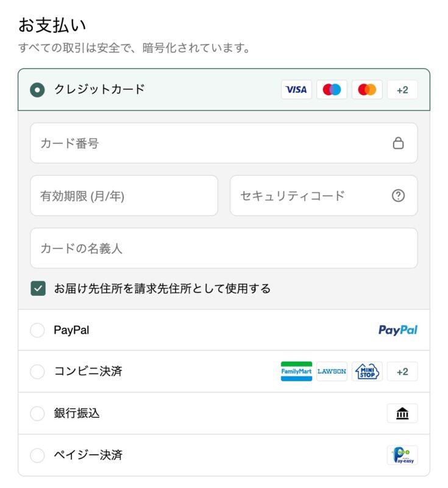Viewport: 448px width, 488px height.
Task: Expand the +2 more card brands badge
Action: pos(402,90)
